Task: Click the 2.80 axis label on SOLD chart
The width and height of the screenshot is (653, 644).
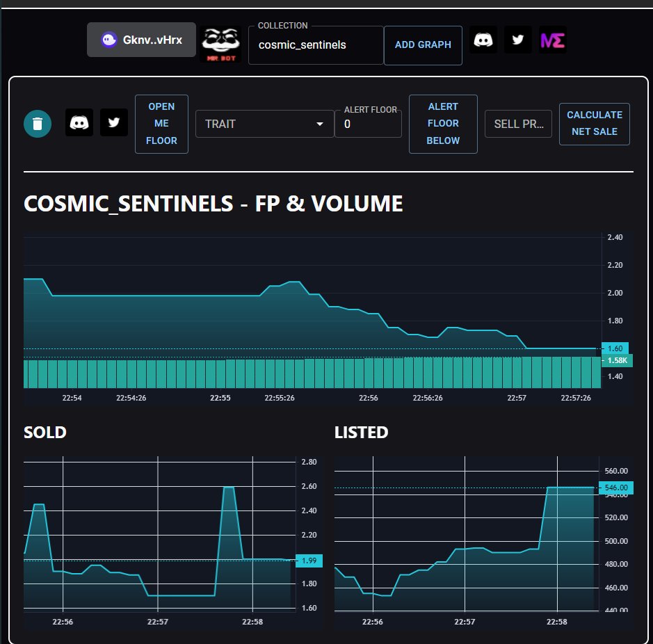Action: [309, 462]
